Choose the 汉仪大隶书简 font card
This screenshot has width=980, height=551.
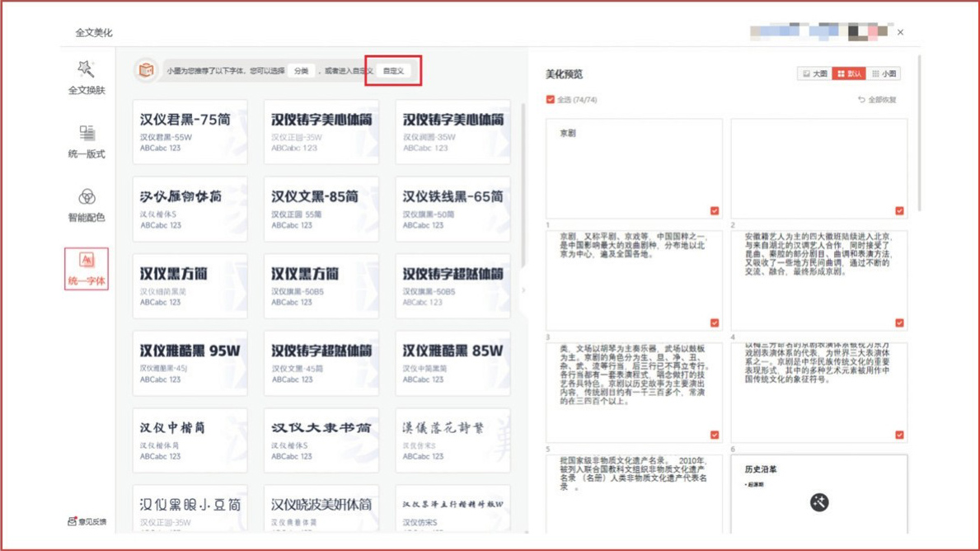tap(321, 440)
